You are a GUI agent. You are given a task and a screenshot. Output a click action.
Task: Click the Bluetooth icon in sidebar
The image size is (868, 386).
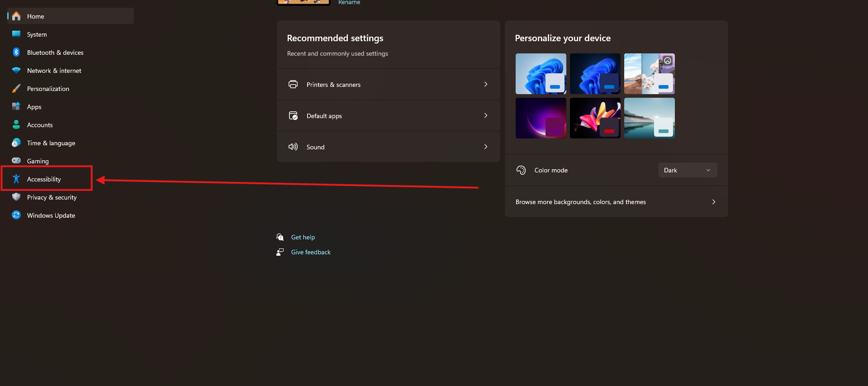pyautogui.click(x=16, y=52)
